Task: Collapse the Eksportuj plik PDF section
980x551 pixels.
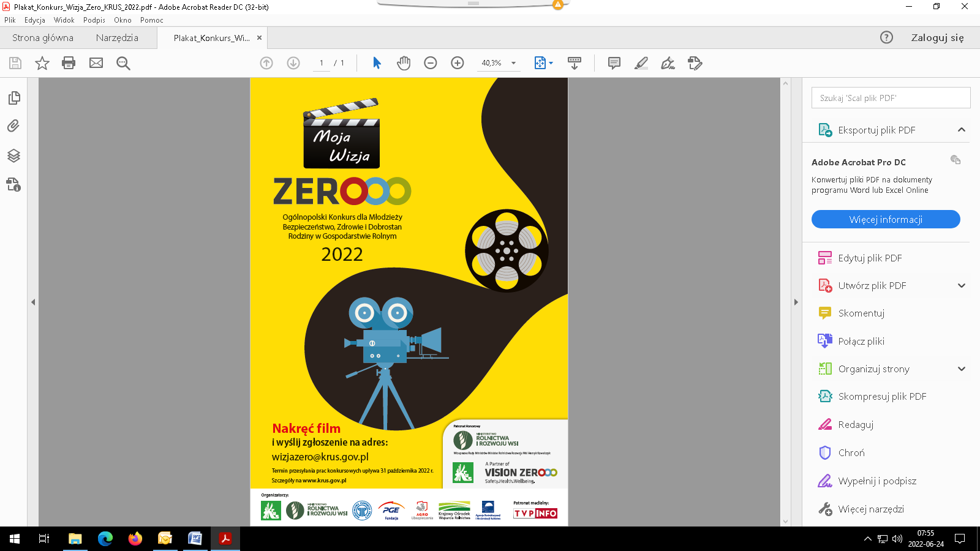Action: pos(961,130)
